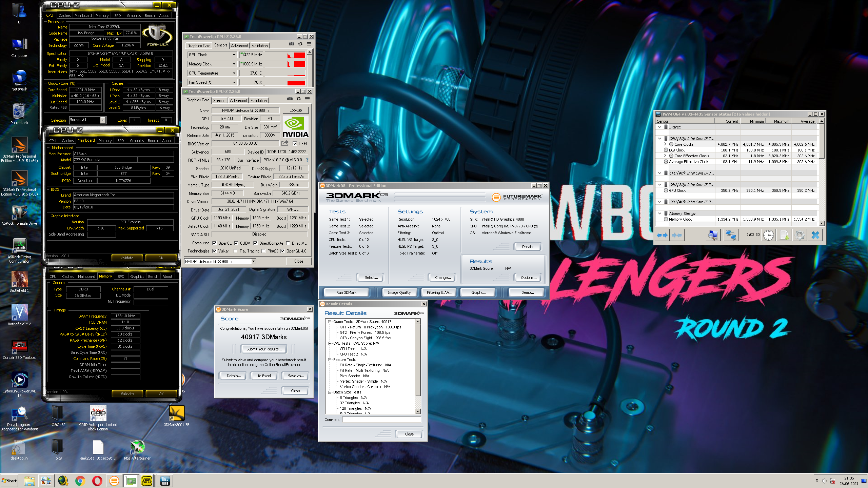
Task: Open Memory Clock sensor dropdown
Action: pos(234,64)
